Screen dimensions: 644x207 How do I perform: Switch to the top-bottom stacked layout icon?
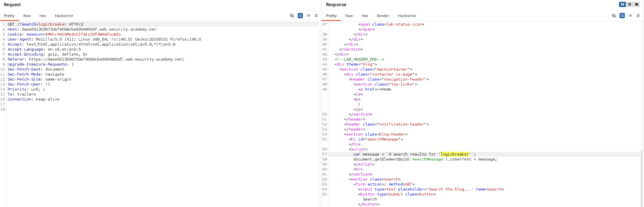(x=630, y=4)
